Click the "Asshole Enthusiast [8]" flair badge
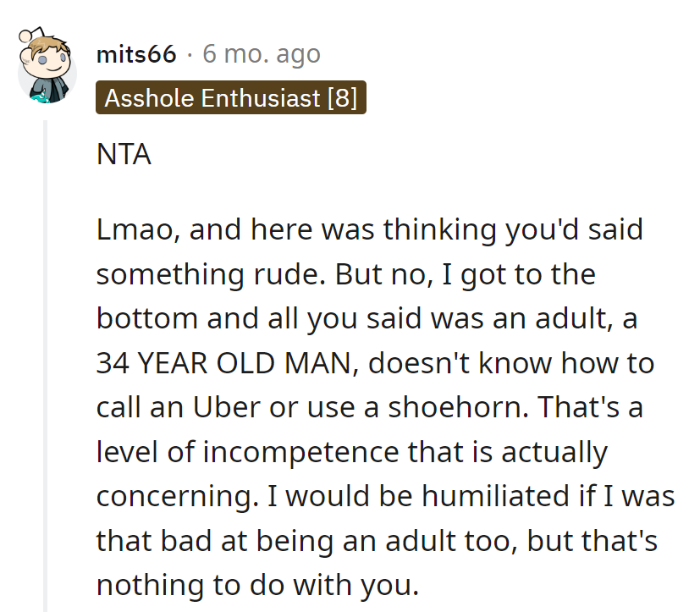 (x=231, y=97)
